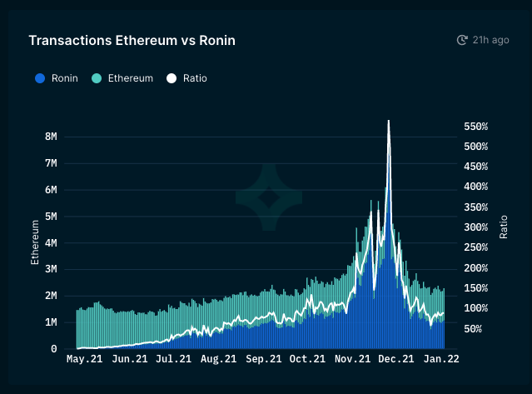
Task: Click the 200% ratio axis label
Action: [476, 268]
